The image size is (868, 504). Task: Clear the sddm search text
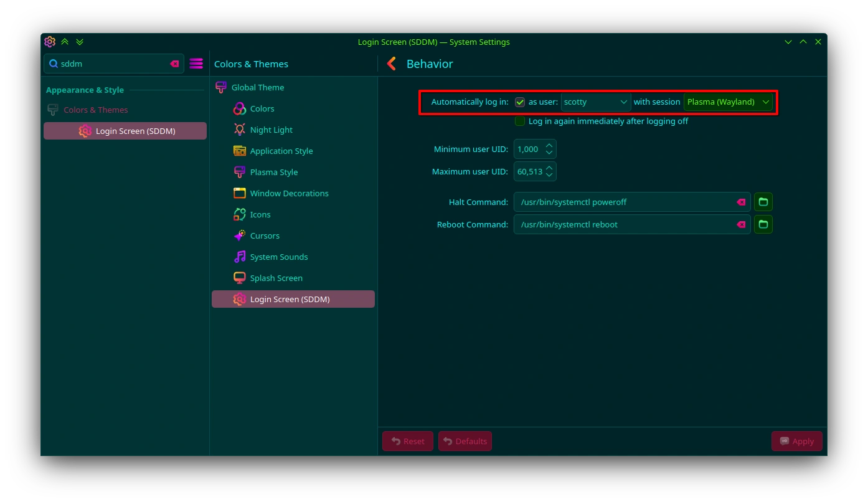click(x=174, y=64)
